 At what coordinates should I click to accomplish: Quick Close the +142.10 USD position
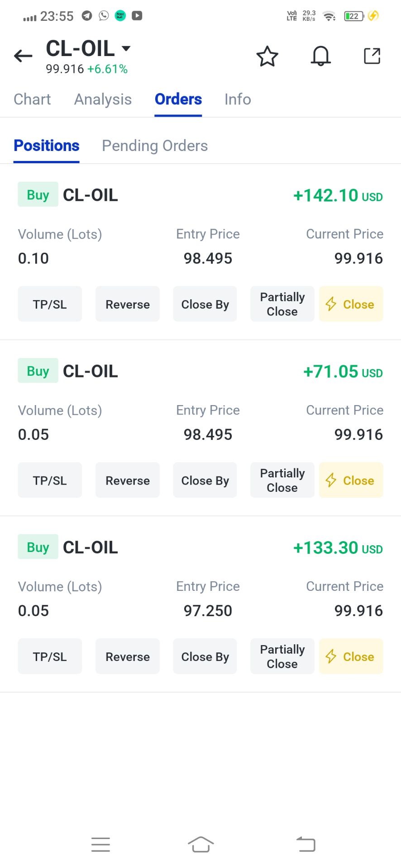[x=351, y=304]
